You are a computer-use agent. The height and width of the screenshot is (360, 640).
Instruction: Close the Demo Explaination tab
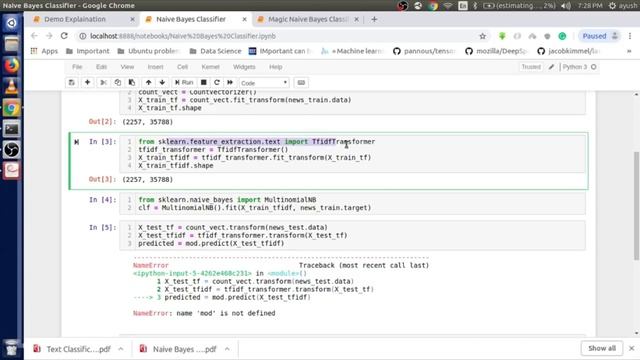pos(132,19)
